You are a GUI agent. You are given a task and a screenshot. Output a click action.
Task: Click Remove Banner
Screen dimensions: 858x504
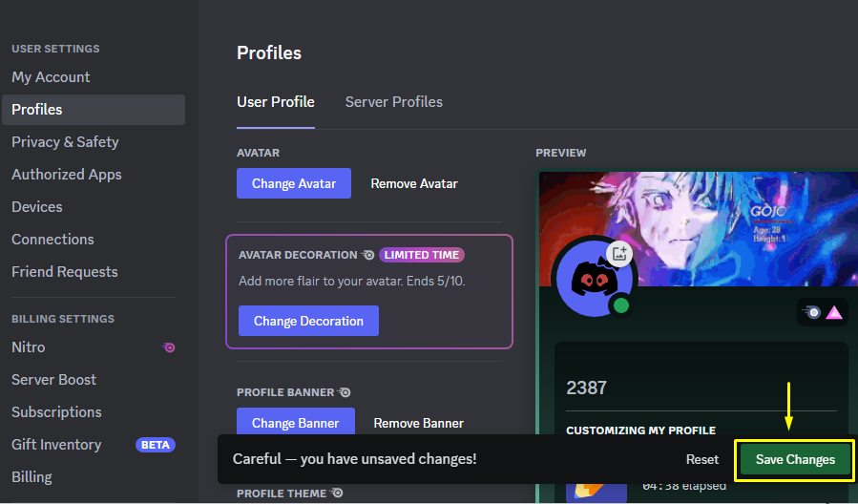[x=419, y=423]
